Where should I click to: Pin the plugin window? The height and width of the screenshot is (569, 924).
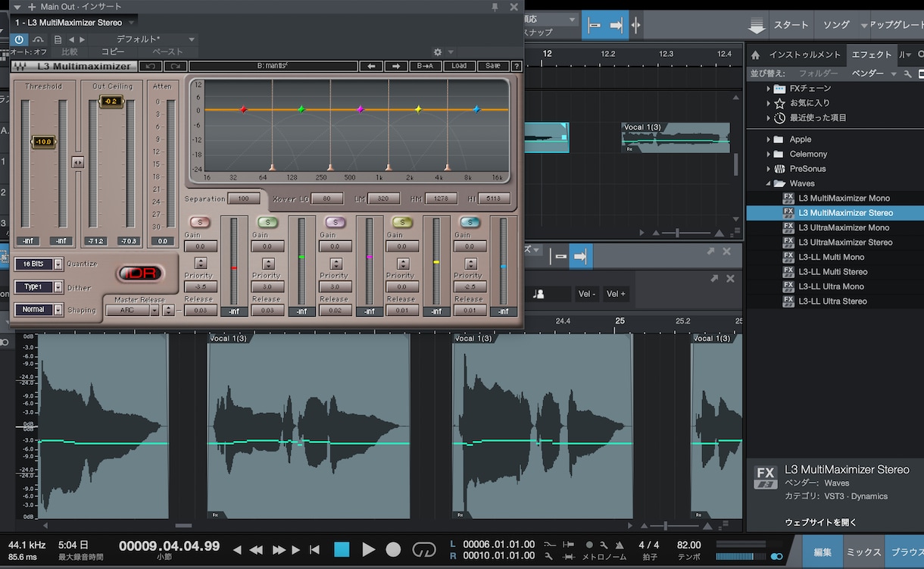[x=495, y=7]
